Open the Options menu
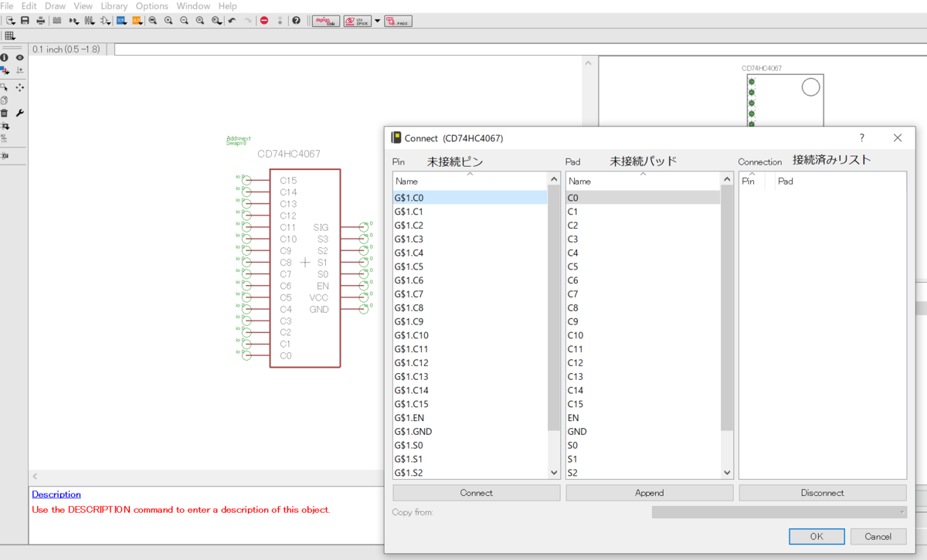Viewport: 927px width, 560px height. [x=152, y=6]
